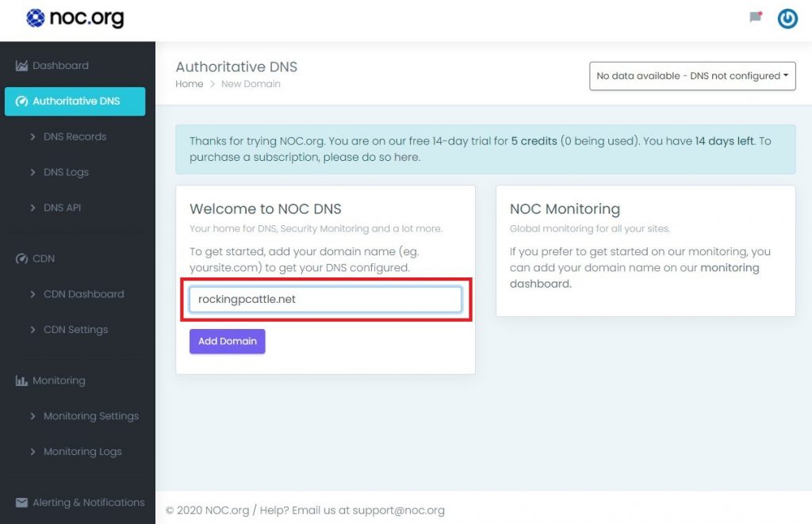Open Monitoring Settings page
The width and height of the screenshot is (812, 524).
(x=91, y=415)
